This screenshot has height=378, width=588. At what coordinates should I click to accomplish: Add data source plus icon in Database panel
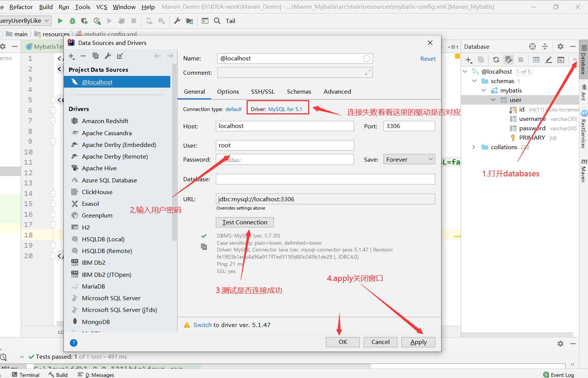tap(469, 60)
